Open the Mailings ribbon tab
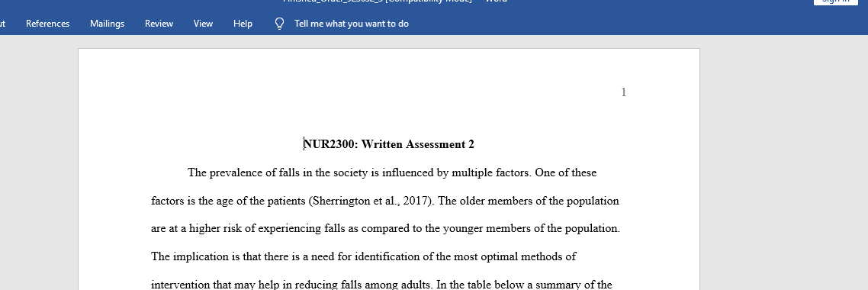 107,23
